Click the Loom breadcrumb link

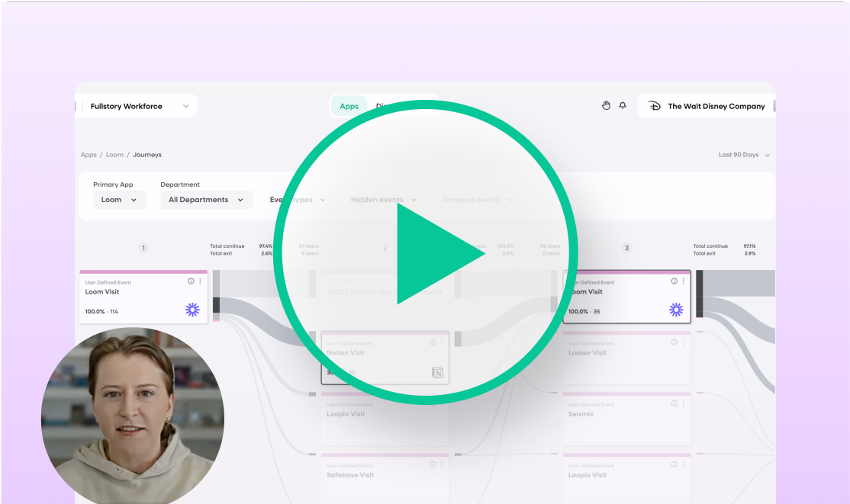(114, 154)
